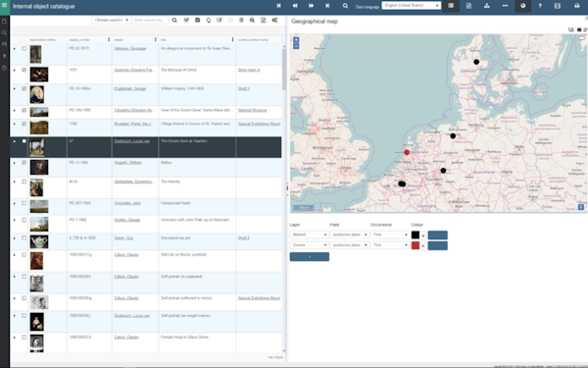Remove the Marked layer with minus button

point(438,236)
